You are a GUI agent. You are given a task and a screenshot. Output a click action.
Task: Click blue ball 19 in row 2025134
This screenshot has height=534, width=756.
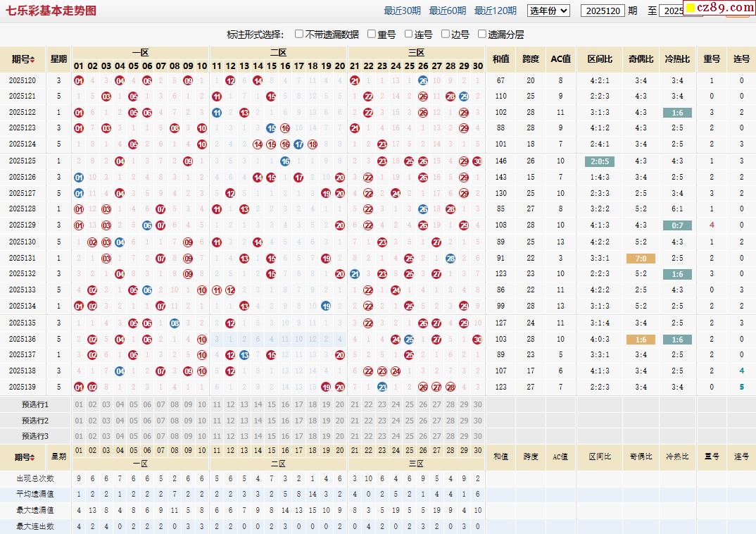(x=326, y=306)
